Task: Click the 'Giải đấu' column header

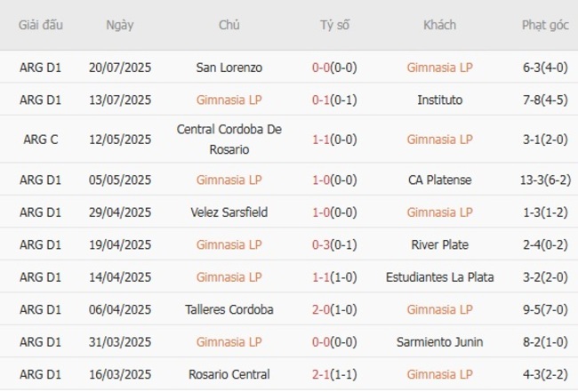Action: click(x=41, y=25)
